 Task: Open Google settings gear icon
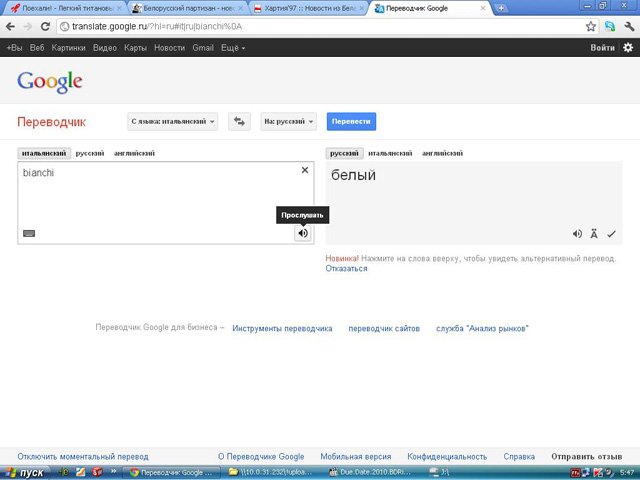(628, 47)
